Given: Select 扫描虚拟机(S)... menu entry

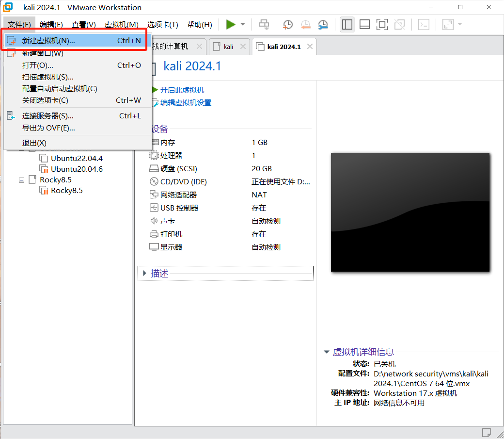Looking at the screenshot, I should 78,77.
